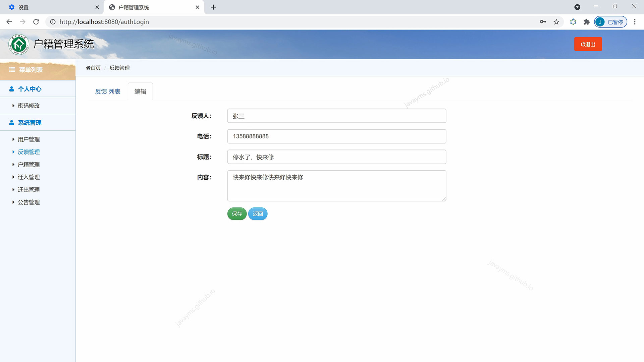
Task: Click the browser extensions puzzle icon
Action: click(586, 21)
